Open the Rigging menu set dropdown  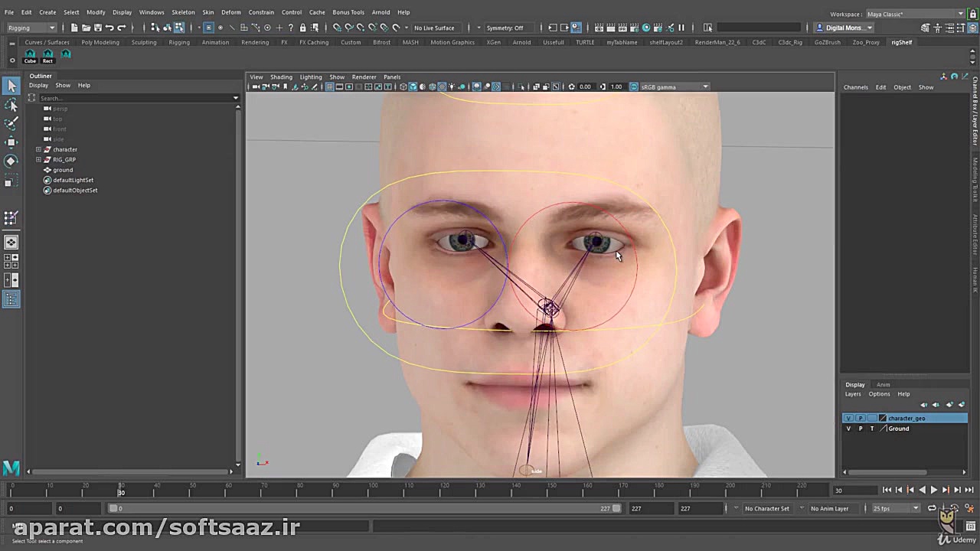point(31,28)
